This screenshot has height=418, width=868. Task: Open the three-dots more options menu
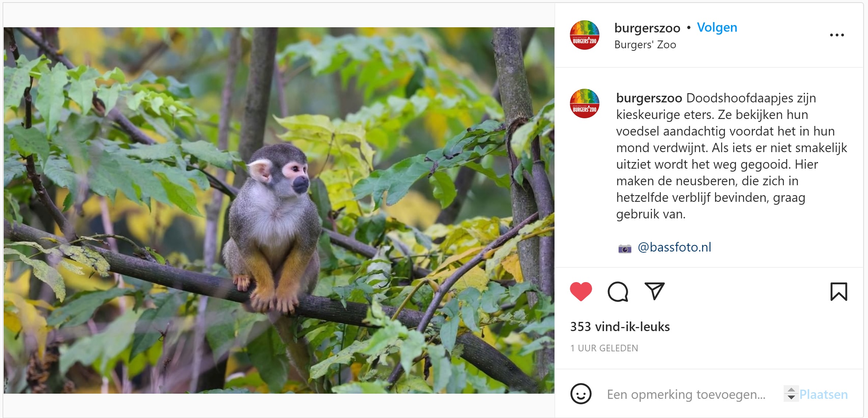coord(837,35)
